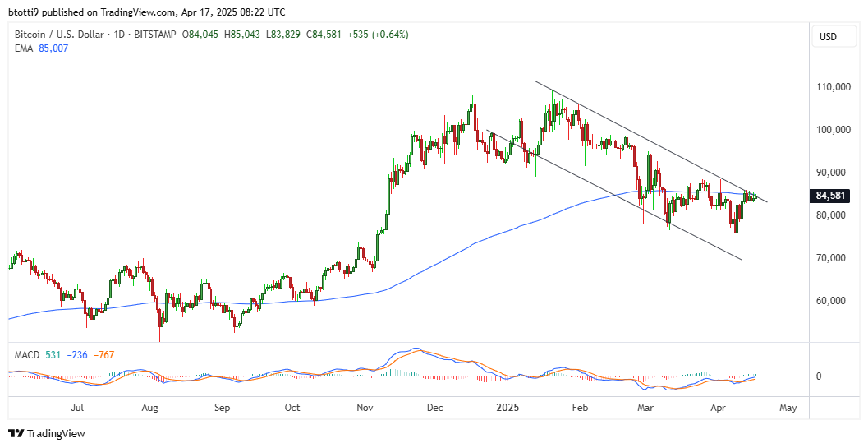Click the TradingView logo icon
868x448 pixels.
click(16, 433)
